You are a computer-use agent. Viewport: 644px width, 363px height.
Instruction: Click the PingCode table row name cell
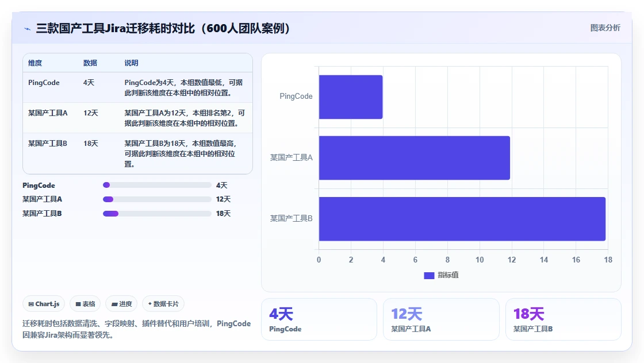[x=44, y=83]
